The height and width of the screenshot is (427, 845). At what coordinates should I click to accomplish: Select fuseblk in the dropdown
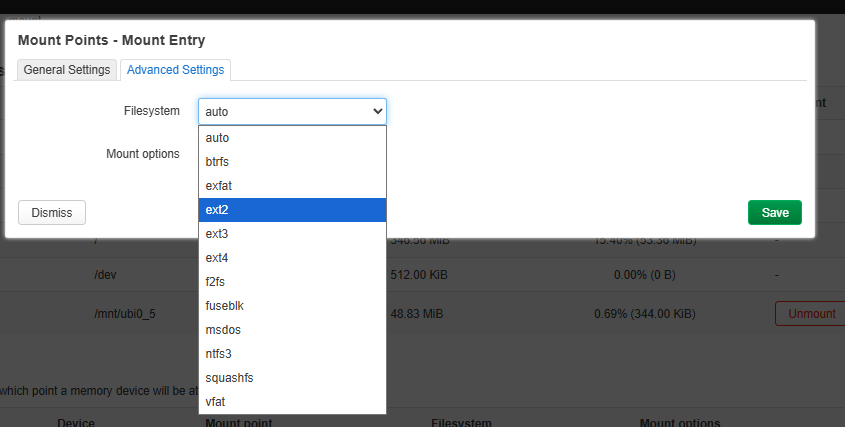coord(292,306)
